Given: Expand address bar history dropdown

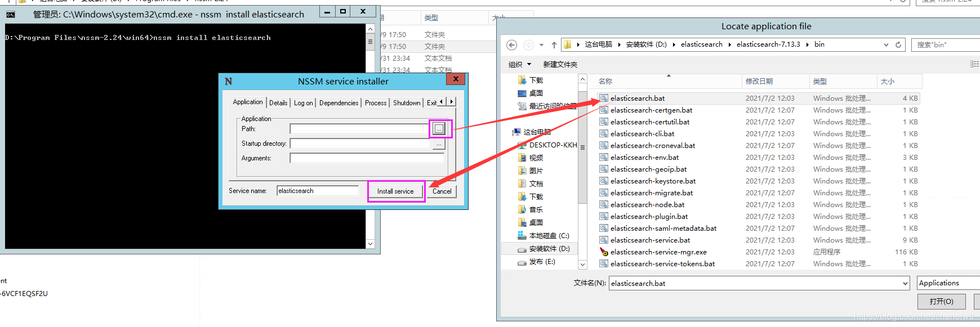Looking at the screenshot, I should pos(886,44).
